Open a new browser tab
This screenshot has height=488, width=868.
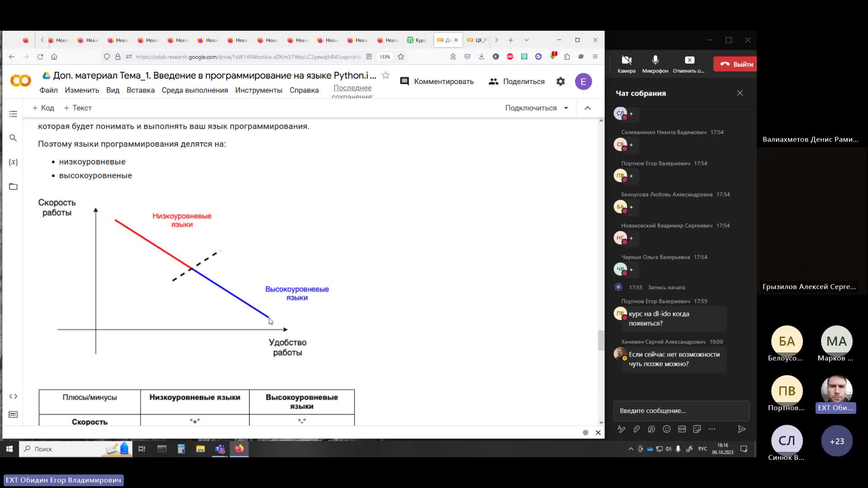click(510, 40)
